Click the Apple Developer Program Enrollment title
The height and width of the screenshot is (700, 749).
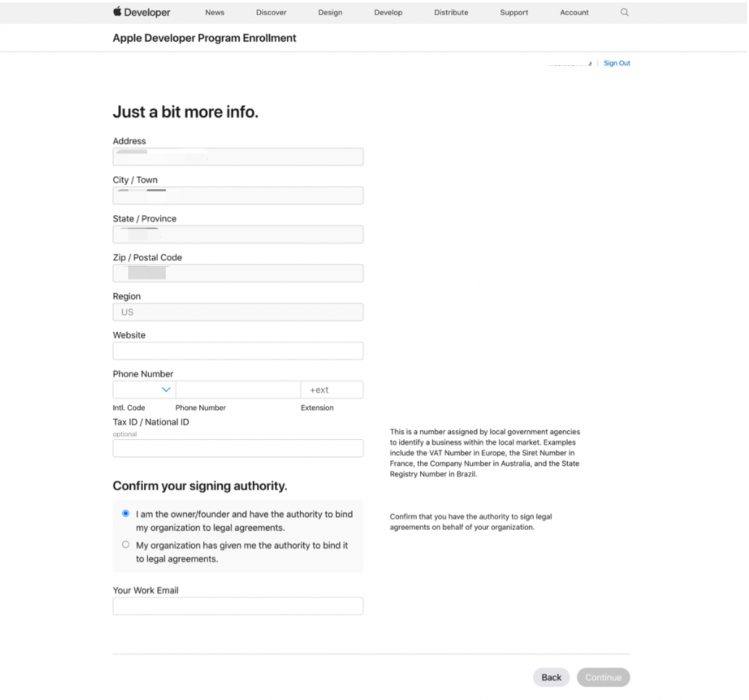pos(204,38)
